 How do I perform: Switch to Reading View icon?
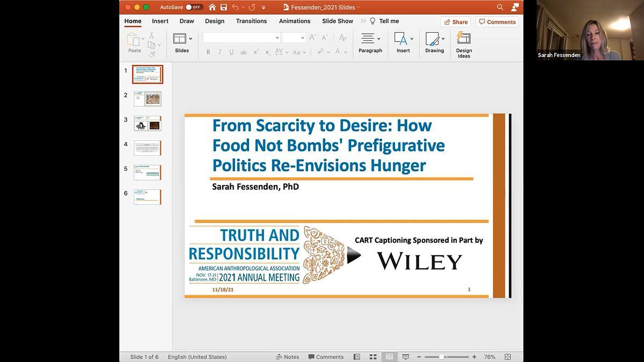(390, 357)
